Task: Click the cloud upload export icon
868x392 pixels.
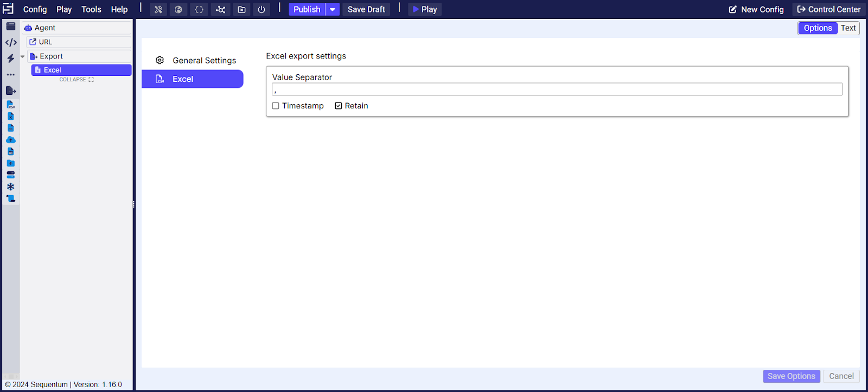Action: point(10,140)
